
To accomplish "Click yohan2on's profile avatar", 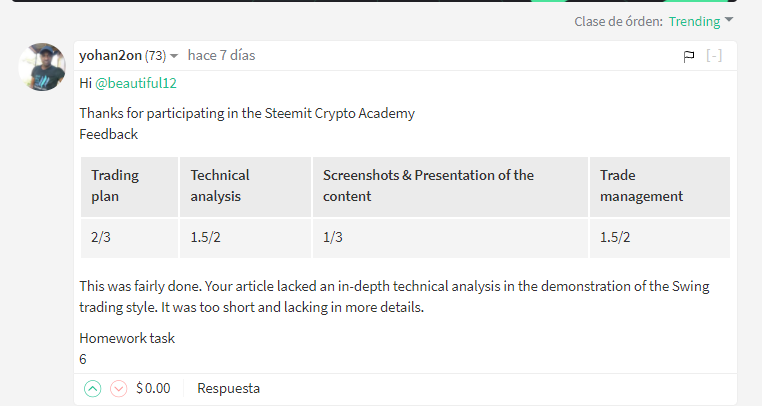I will [43, 68].
